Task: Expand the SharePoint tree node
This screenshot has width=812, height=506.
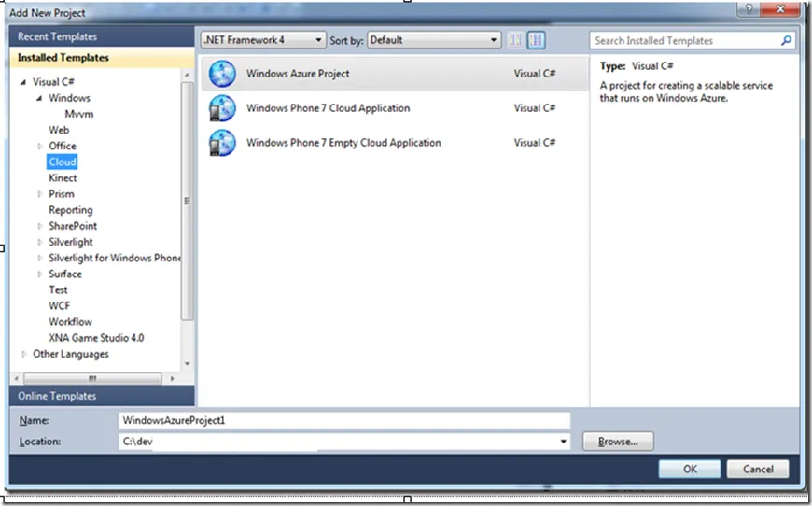Action: tap(39, 226)
